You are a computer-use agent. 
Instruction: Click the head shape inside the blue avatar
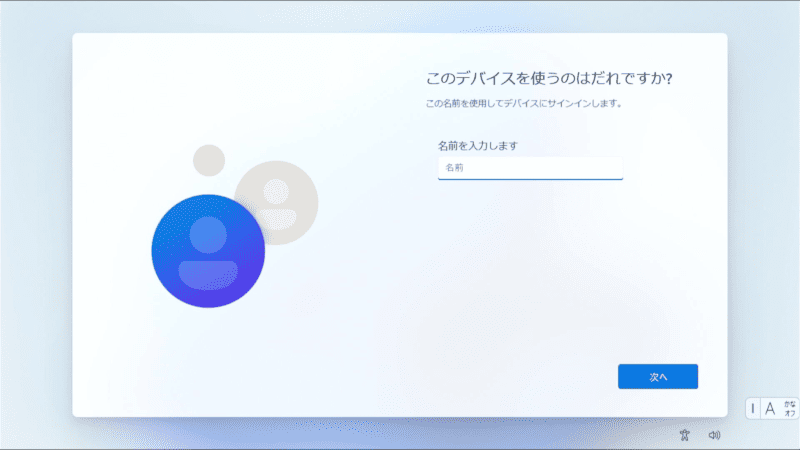208,235
